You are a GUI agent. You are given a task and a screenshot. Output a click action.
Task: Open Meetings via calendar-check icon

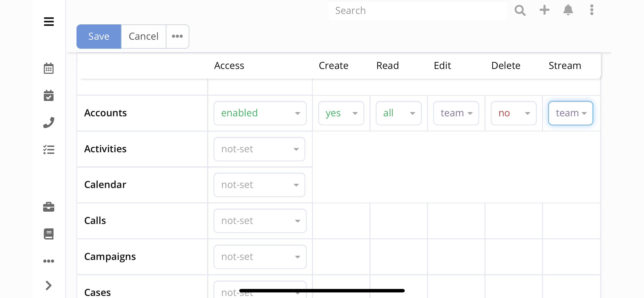48,95
